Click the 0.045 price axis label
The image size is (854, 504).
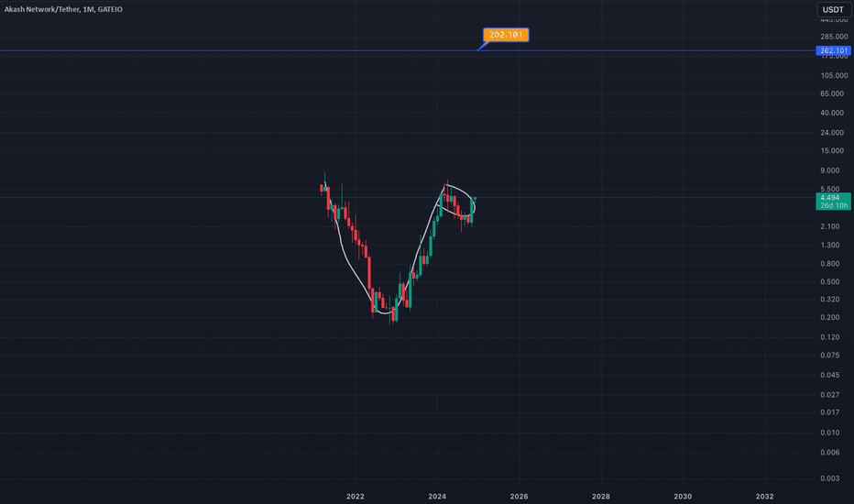coord(830,375)
